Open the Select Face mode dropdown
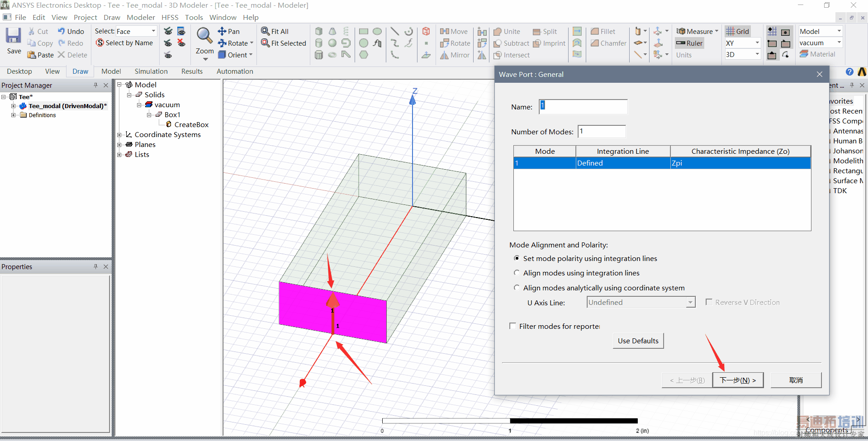Image resolution: width=868 pixels, height=441 pixels. tap(153, 31)
